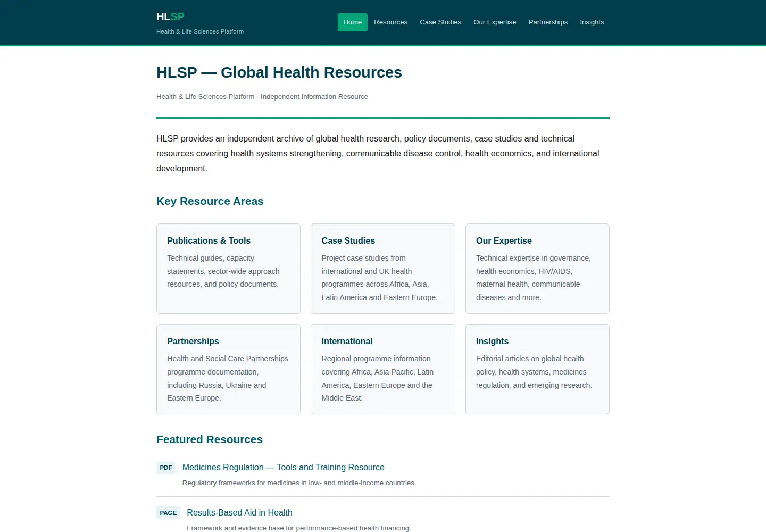
Task: Open the International resource card
Action: click(383, 369)
